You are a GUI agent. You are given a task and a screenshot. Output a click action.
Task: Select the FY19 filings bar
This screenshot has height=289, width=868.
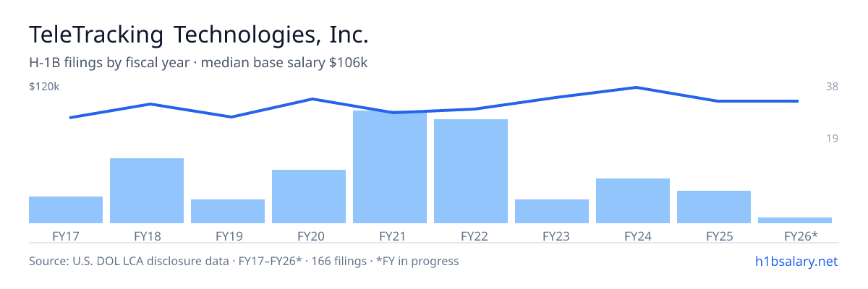click(x=228, y=211)
